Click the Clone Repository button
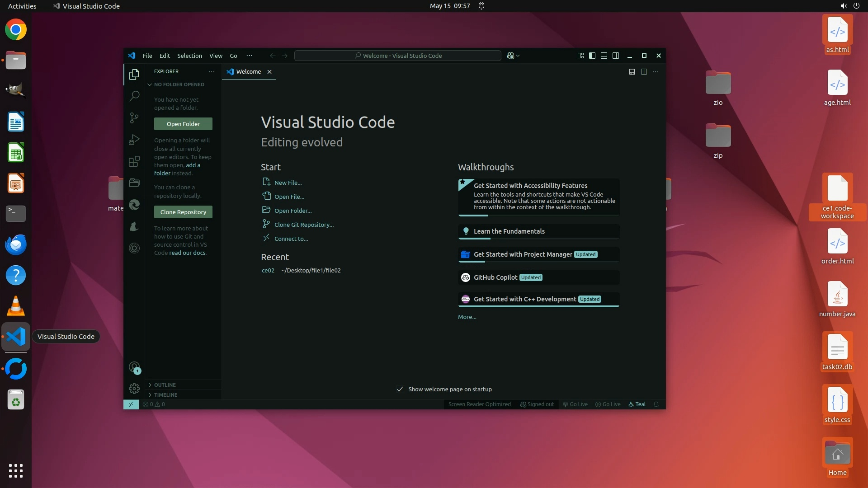The height and width of the screenshot is (488, 868). 183,212
